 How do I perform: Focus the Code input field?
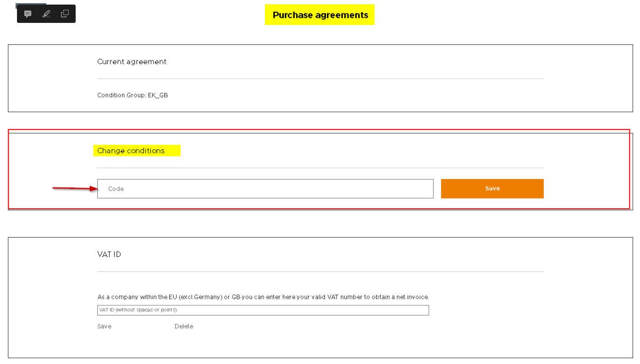click(x=265, y=189)
